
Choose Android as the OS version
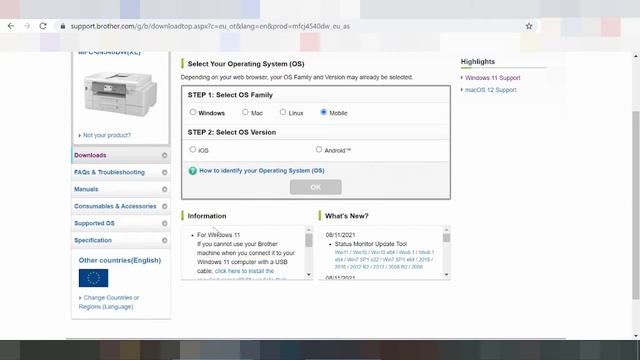coord(319,150)
